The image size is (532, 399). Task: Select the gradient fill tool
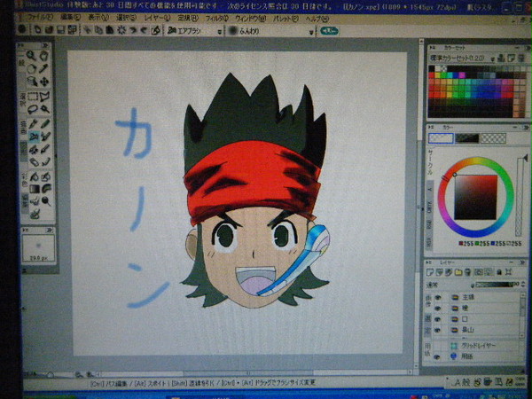34,189
